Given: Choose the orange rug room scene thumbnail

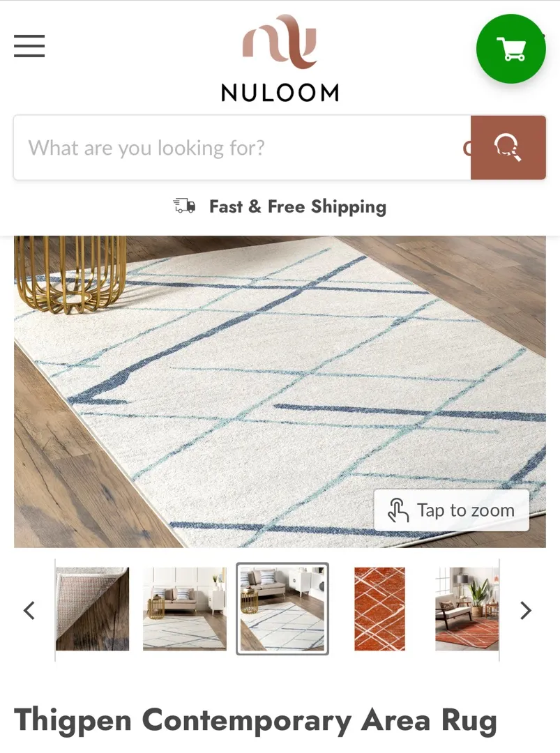Looking at the screenshot, I should (x=467, y=609).
